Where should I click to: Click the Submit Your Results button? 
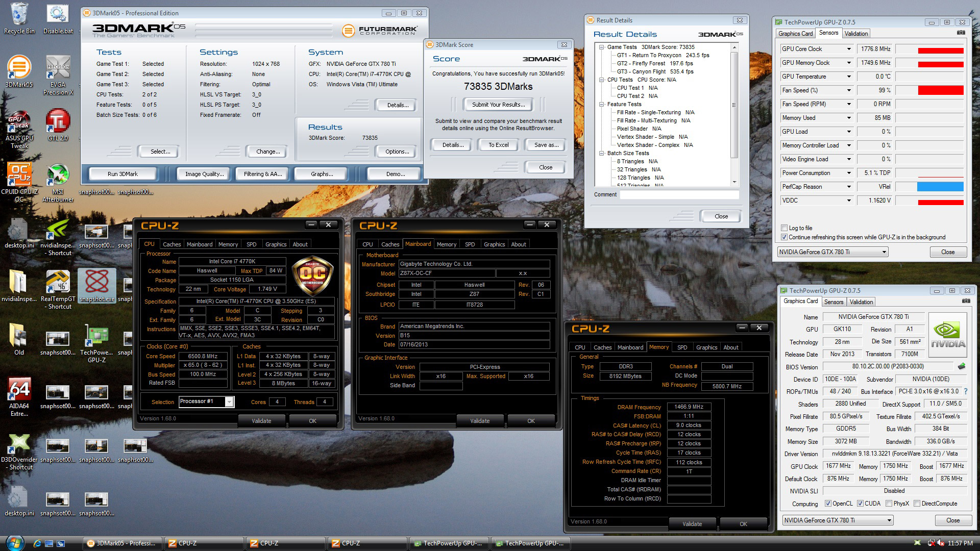(x=498, y=105)
